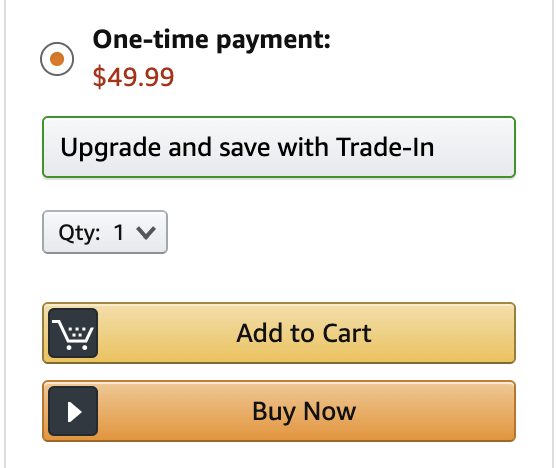Click the number 1 in quantity box

[119, 233]
